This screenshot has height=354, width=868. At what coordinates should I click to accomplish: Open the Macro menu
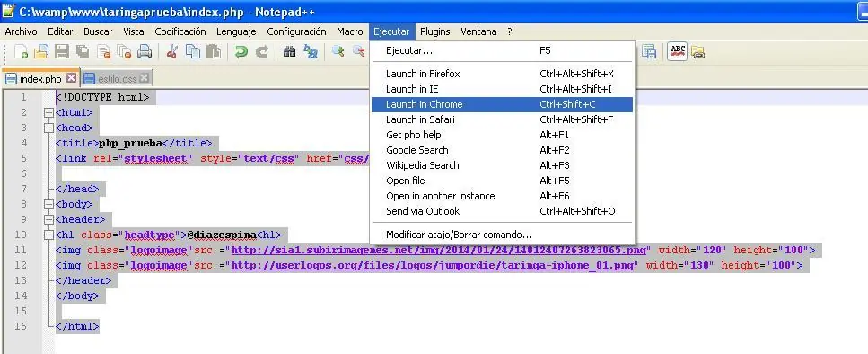pyautogui.click(x=350, y=31)
